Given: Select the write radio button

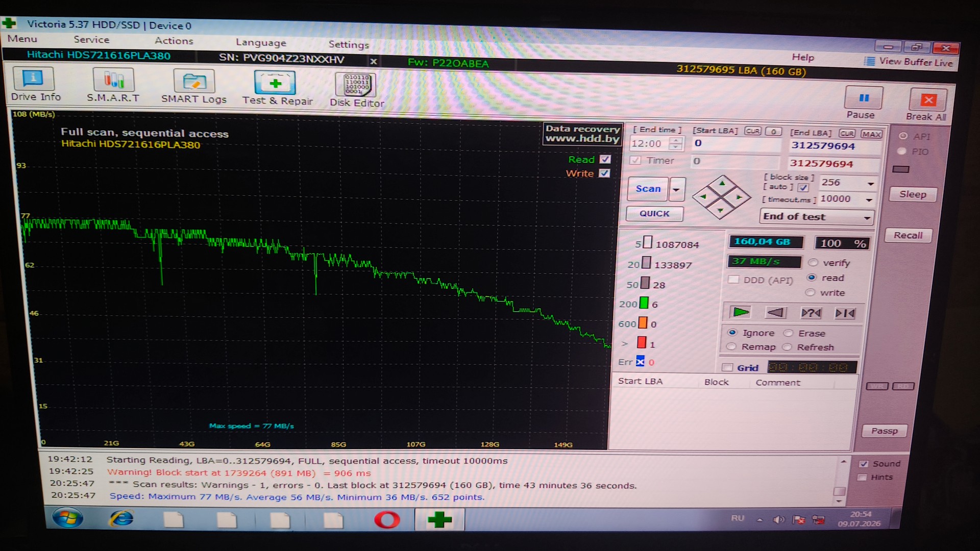Looking at the screenshot, I should coord(810,292).
